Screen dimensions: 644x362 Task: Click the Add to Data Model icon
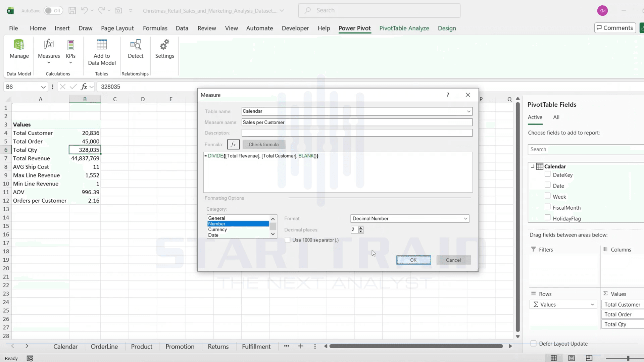pyautogui.click(x=102, y=45)
